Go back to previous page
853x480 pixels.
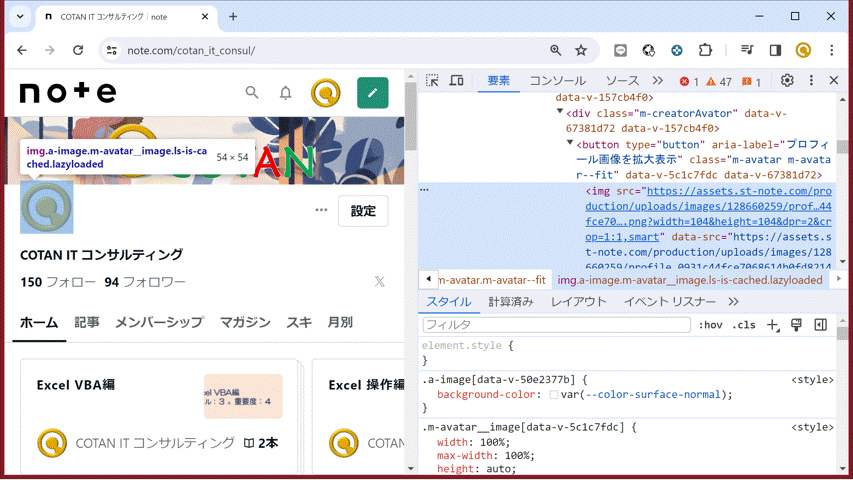tap(22, 50)
